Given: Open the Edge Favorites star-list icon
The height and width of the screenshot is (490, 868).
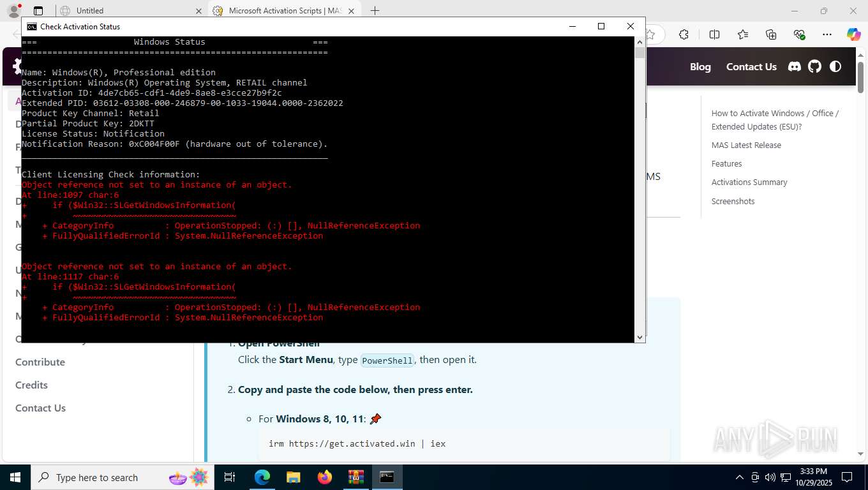Looking at the screenshot, I should (x=743, y=34).
